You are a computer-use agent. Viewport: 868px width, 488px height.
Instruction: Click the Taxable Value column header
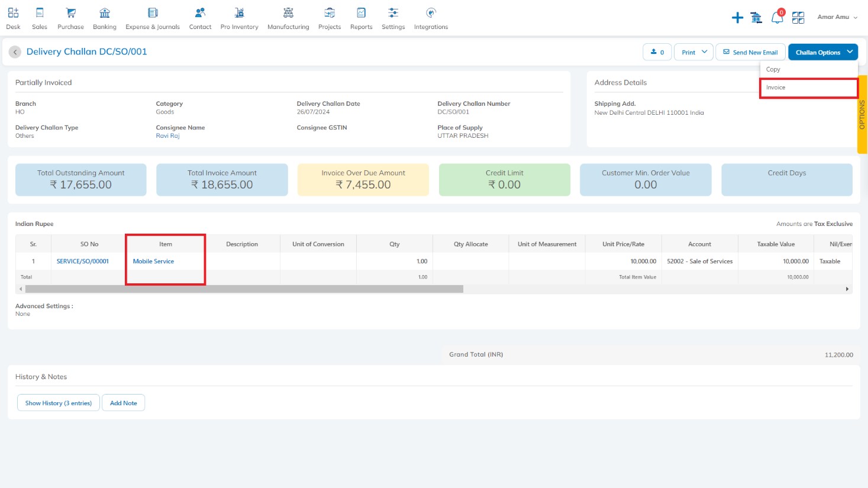776,244
